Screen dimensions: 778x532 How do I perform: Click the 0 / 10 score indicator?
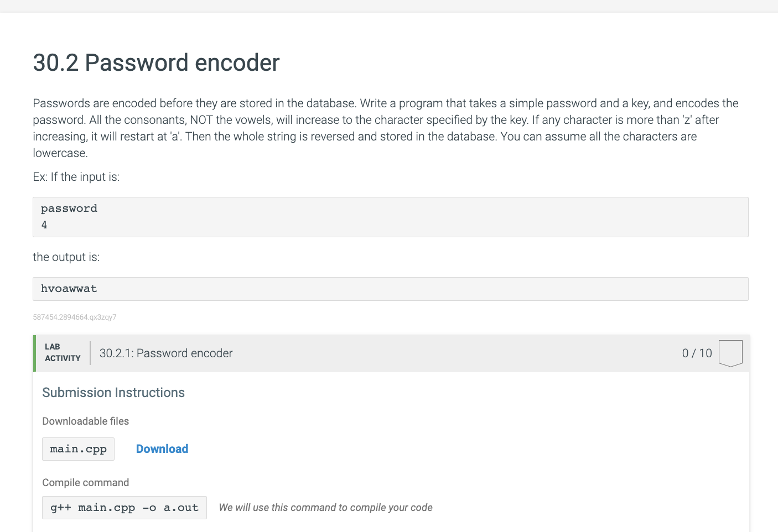click(x=696, y=352)
